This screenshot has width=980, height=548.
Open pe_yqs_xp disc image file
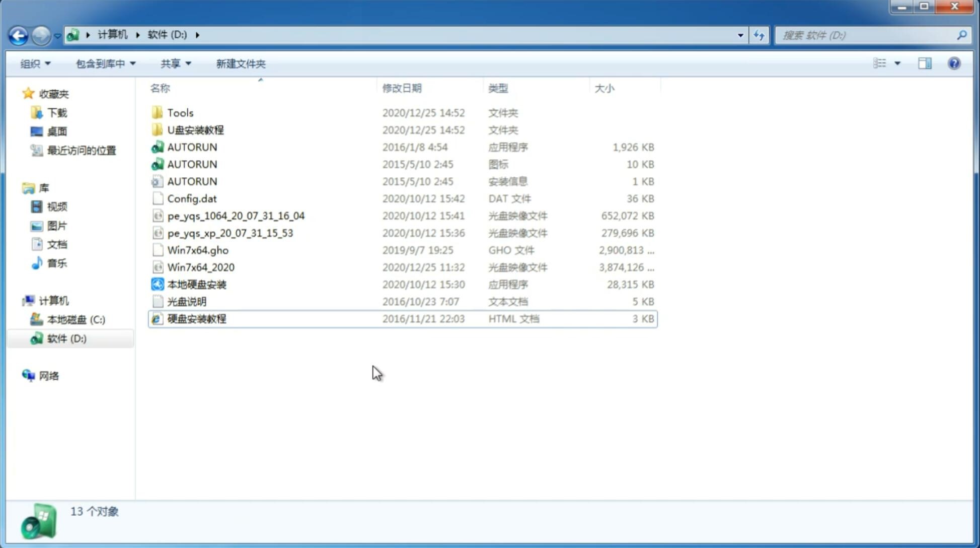click(230, 233)
